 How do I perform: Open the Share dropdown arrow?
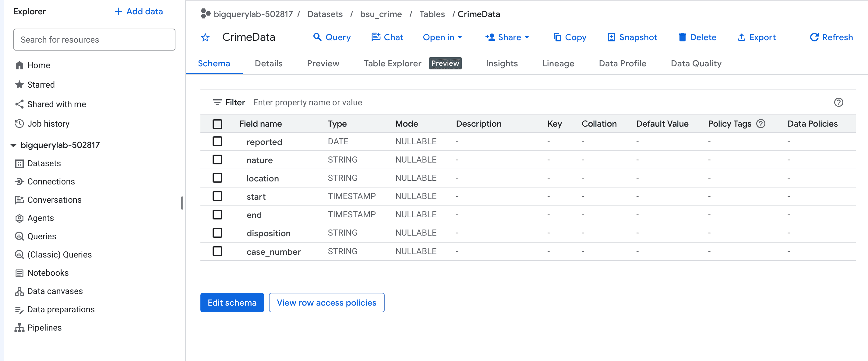tap(527, 37)
